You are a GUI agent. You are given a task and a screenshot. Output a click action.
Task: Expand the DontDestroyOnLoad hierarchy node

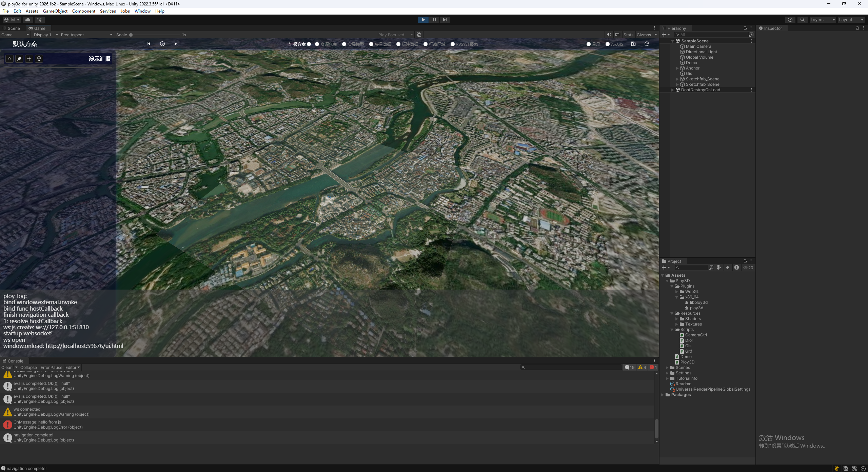(x=673, y=90)
